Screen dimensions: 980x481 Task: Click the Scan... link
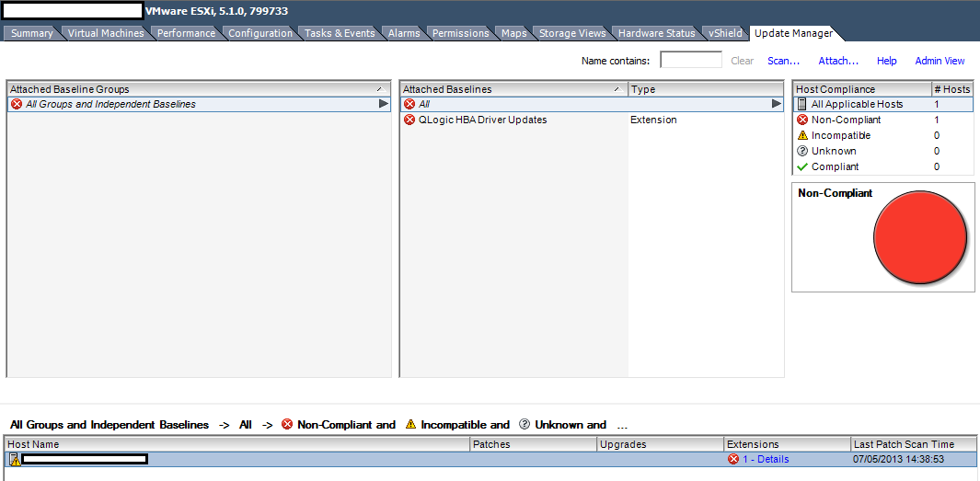pos(783,61)
